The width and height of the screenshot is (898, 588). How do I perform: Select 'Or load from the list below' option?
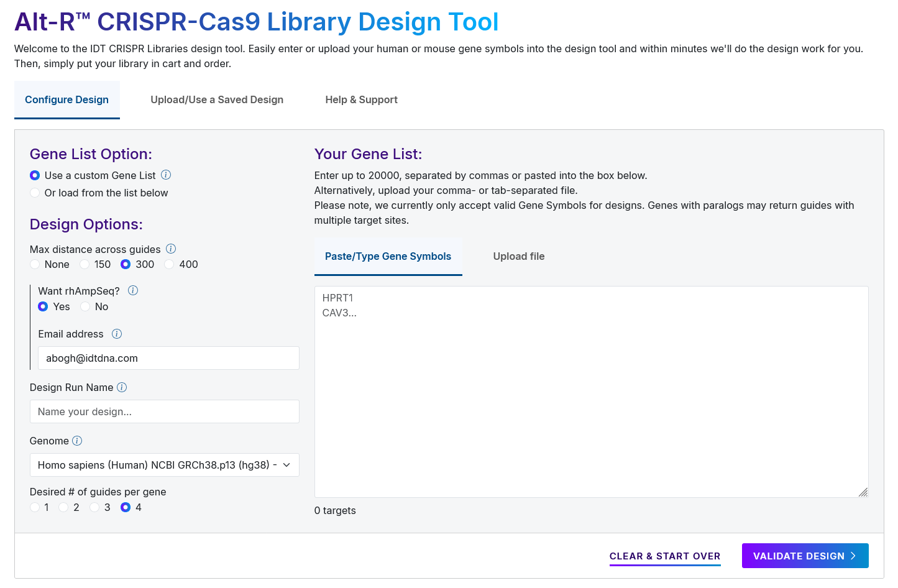tap(35, 193)
